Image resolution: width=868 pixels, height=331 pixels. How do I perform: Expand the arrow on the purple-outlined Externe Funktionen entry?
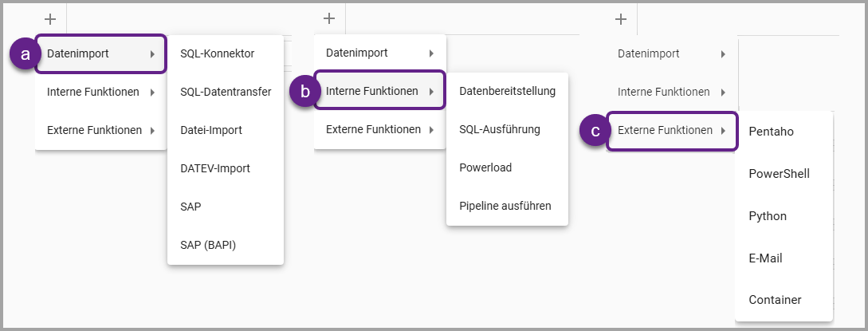tap(724, 130)
